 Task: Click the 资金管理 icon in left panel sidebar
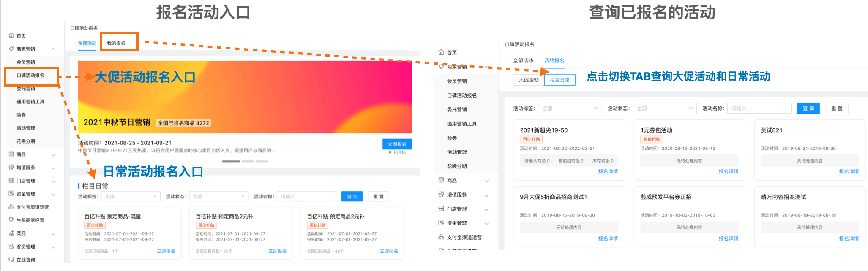[11, 194]
